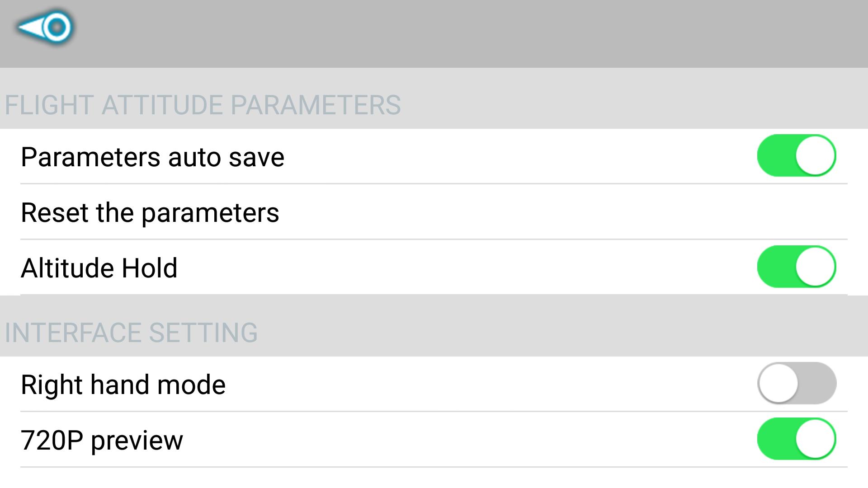
Task: Click the Altitude Hold label text
Action: pos(99,268)
